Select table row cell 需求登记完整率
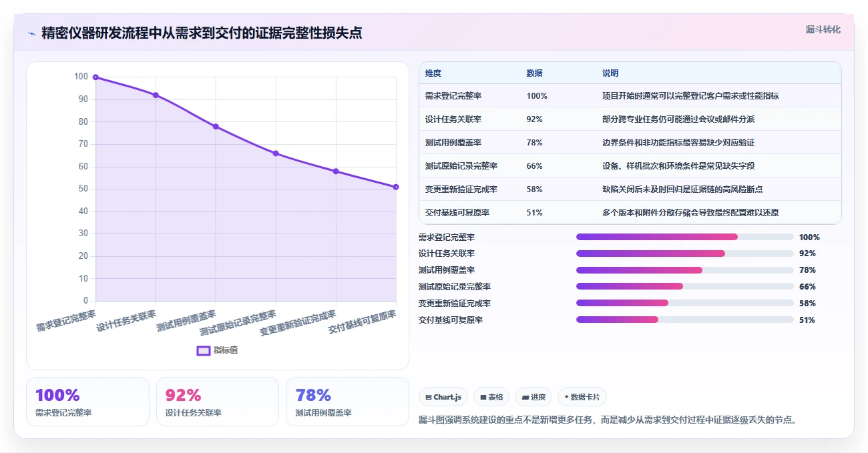868x453 pixels. click(x=453, y=96)
